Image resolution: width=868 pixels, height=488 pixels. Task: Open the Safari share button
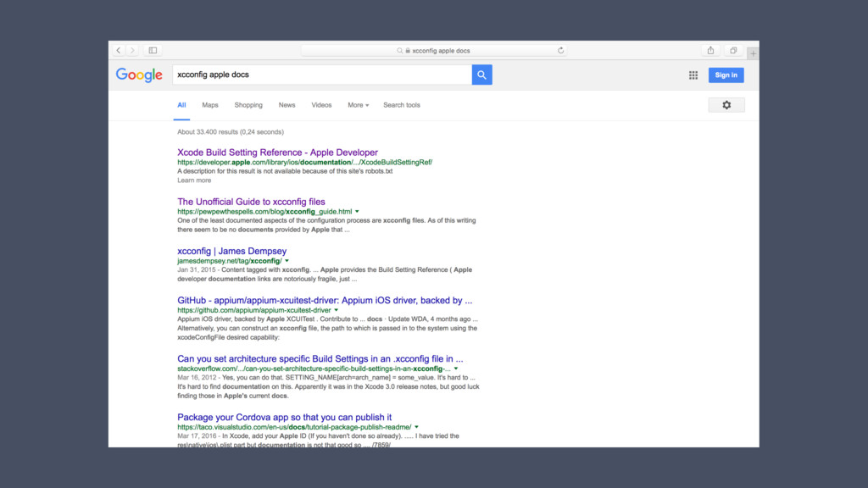tap(711, 50)
